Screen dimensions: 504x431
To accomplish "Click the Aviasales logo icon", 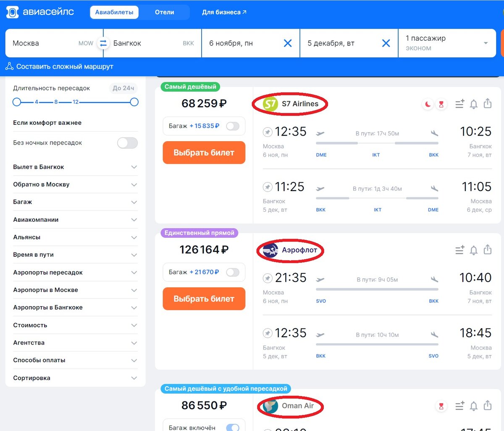I will 12,12.
